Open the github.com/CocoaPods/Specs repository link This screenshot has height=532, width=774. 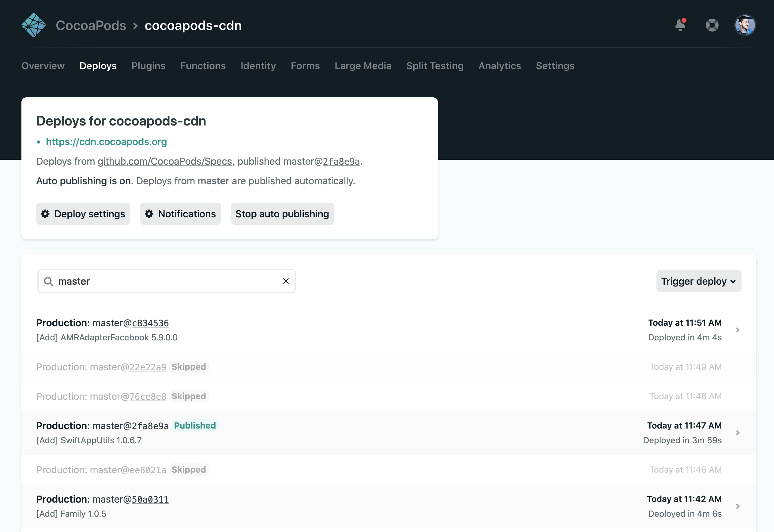(x=165, y=161)
